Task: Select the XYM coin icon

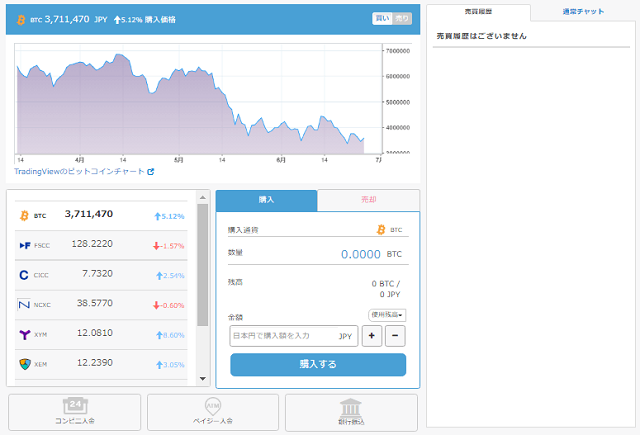Action: tap(24, 334)
